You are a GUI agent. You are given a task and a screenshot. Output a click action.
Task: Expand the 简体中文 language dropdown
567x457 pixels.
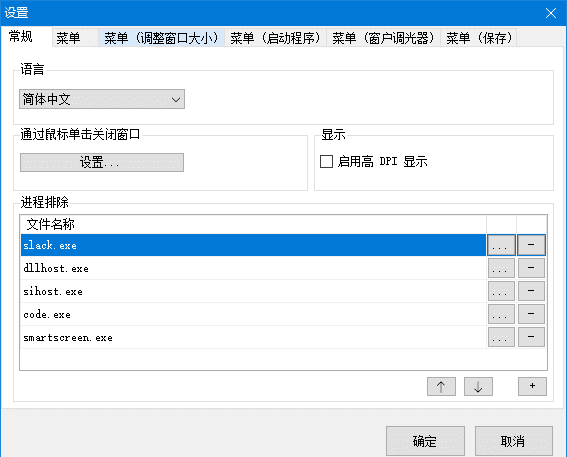102,99
